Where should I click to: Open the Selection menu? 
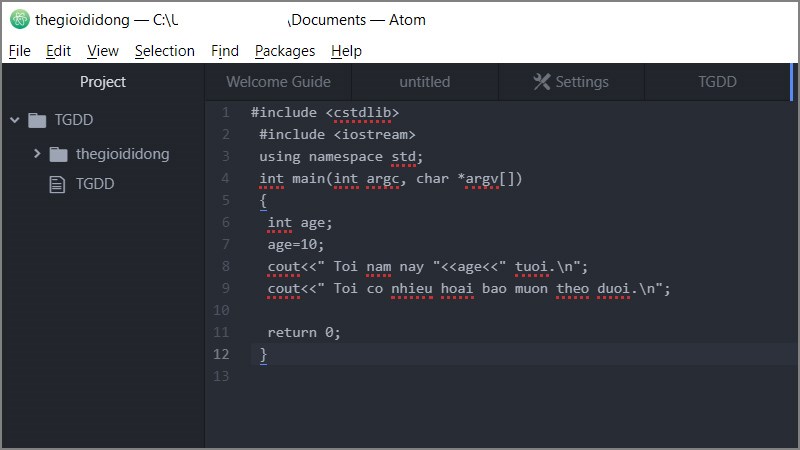[x=164, y=51]
